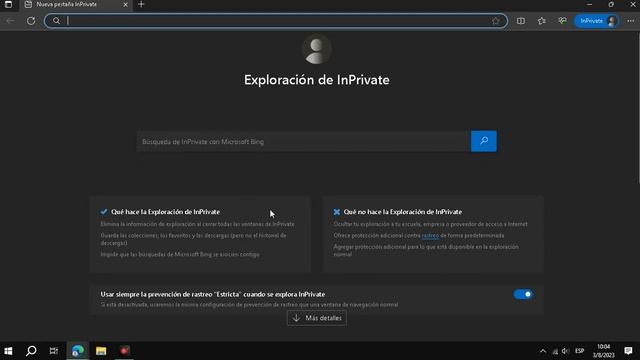Open the rastreo link

pos(430,236)
